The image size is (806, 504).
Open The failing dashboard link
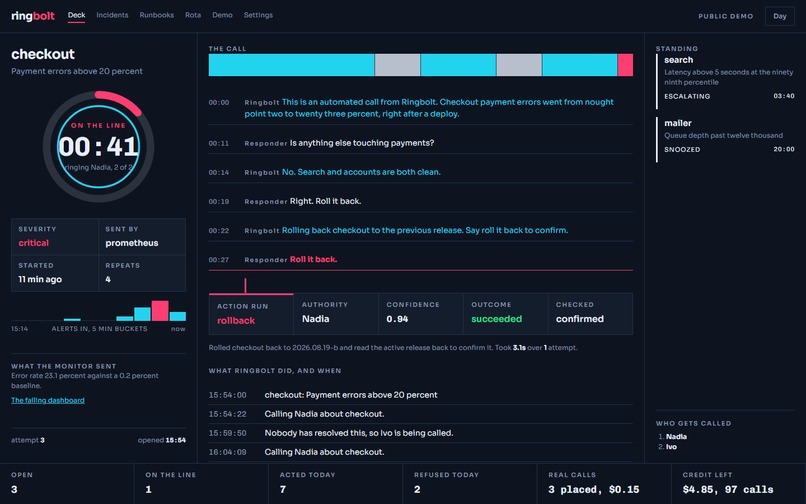tap(48, 400)
